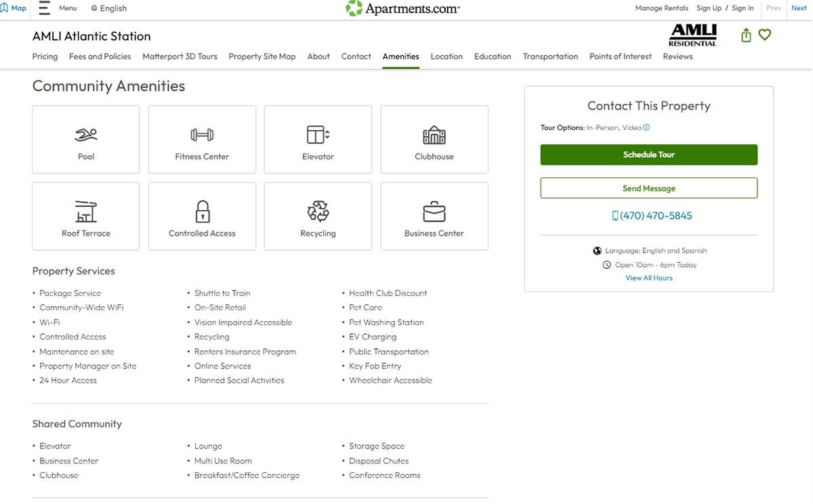The width and height of the screenshot is (813, 504).
Task: Click the Fitness Center dumbbell icon
Action: tap(202, 135)
